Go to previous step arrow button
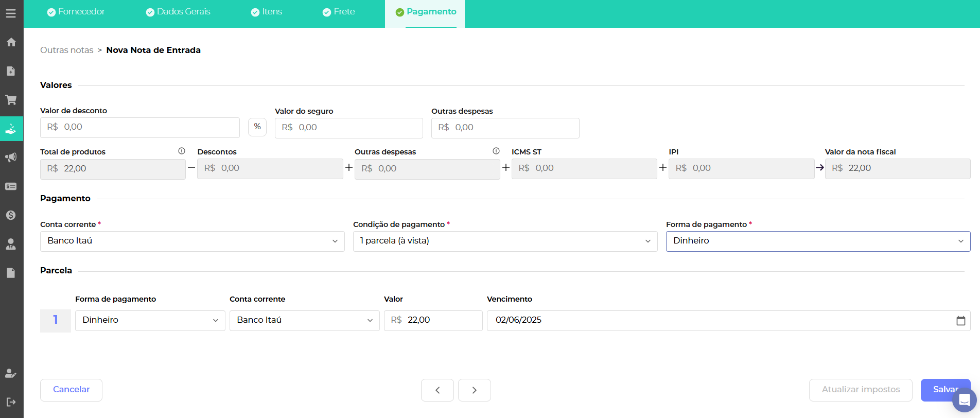980x418 pixels. coord(437,390)
